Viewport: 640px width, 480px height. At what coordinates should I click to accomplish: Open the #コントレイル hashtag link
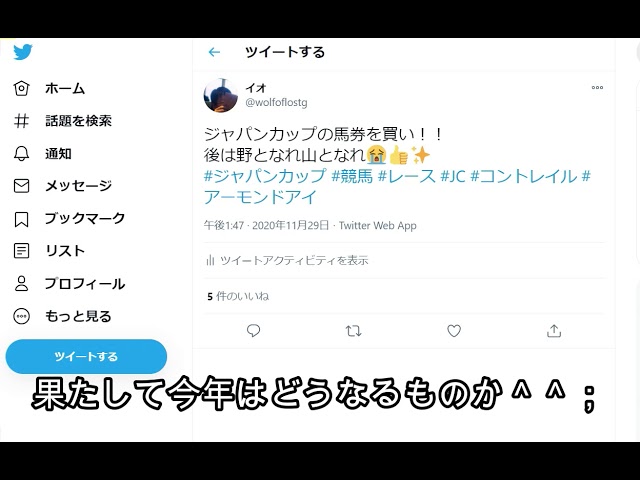click(x=524, y=176)
